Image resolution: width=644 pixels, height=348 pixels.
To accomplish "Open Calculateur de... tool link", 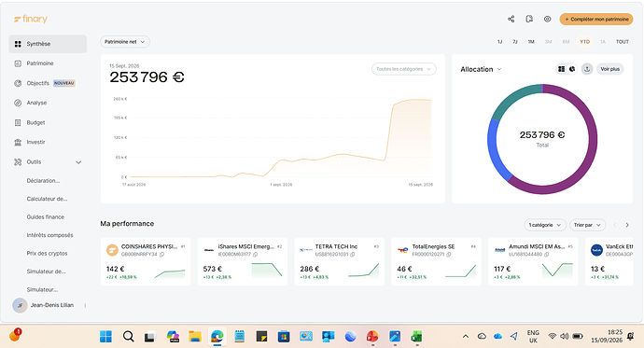I will tap(47, 199).
